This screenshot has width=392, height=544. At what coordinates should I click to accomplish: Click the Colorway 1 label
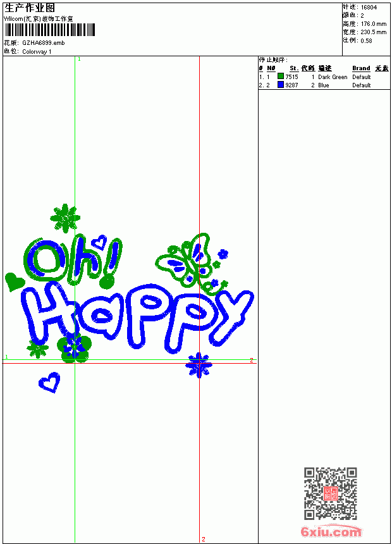(37, 51)
